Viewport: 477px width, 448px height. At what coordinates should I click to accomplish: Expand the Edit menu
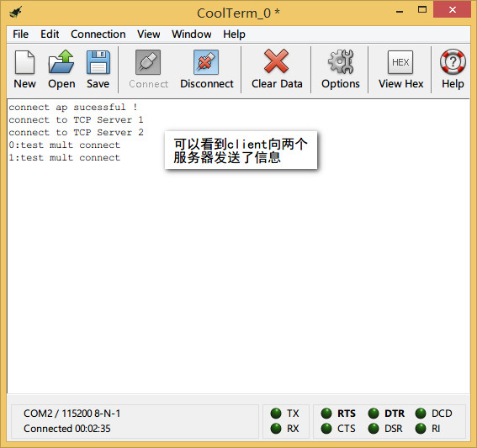[x=50, y=34]
